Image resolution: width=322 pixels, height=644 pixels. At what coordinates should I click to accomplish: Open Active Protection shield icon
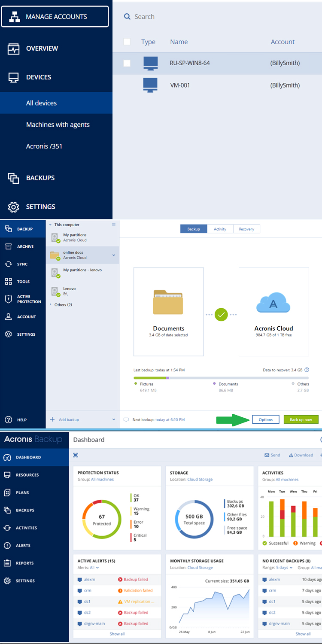(8, 299)
